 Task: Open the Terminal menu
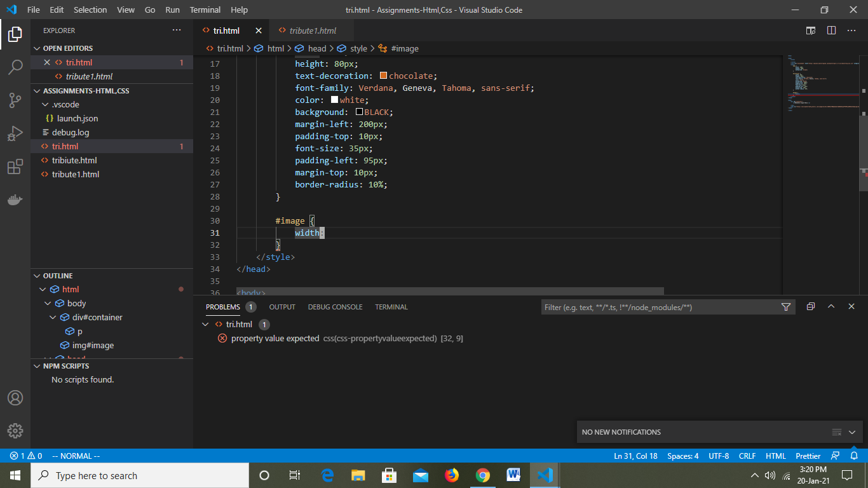point(205,10)
